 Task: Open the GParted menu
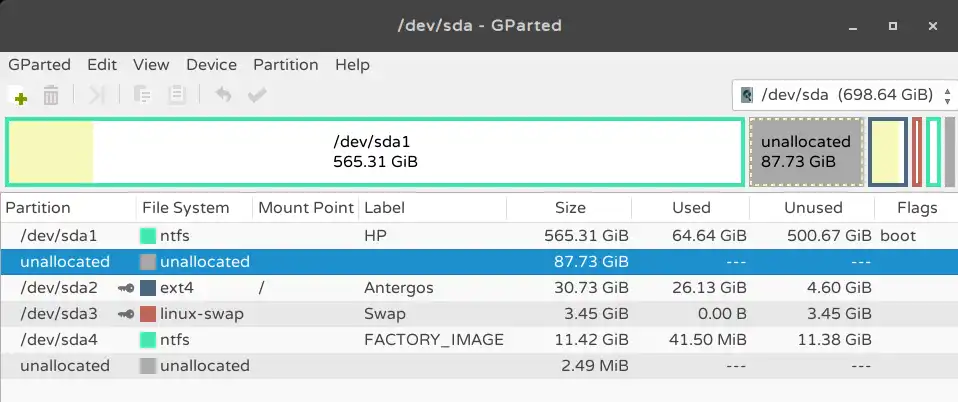(39, 65)
